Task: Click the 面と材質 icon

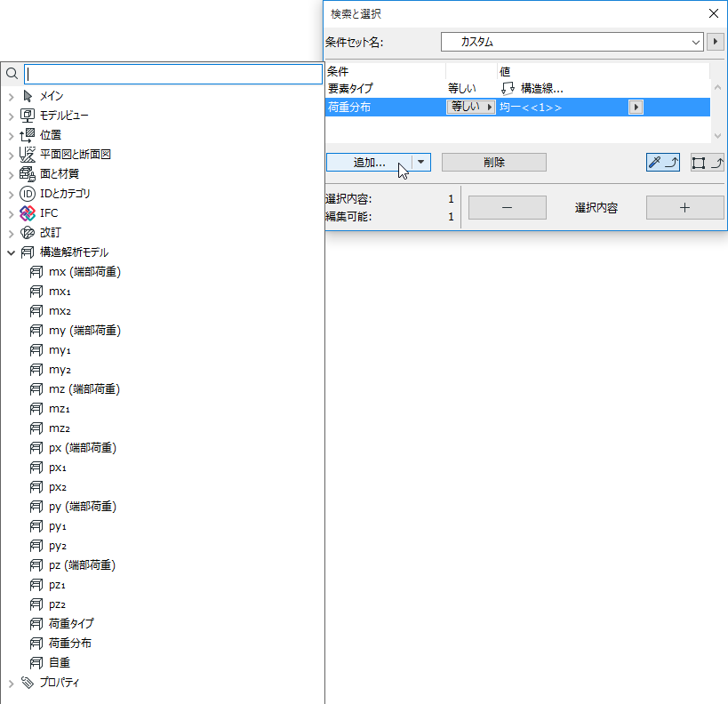Action: 28,174
